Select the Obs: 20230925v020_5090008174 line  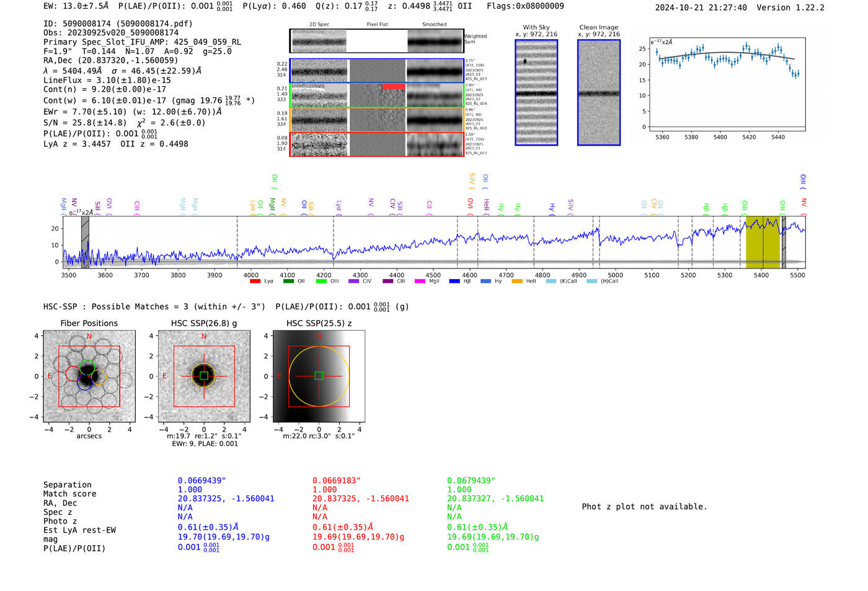coord(111,33)
